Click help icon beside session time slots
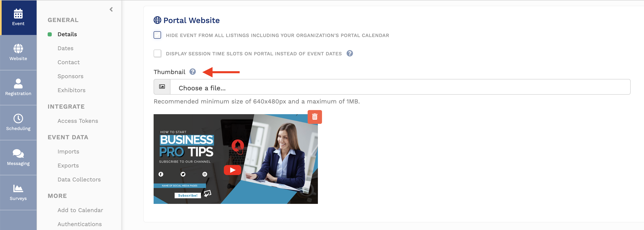Screen dimensions: 644x230 [350, 53]
